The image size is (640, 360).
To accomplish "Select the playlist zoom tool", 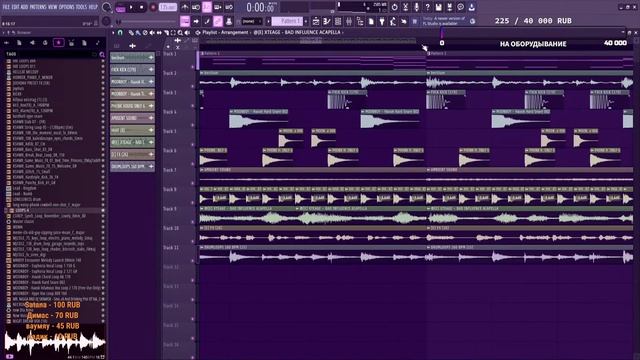I will click(x=180, y=33).
